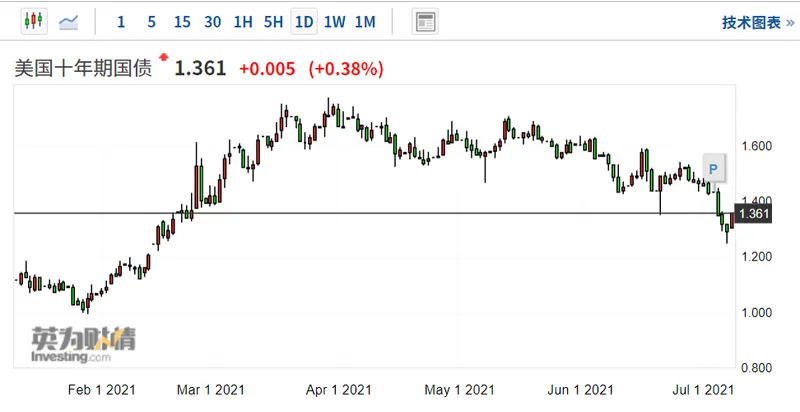
Task: Switch to the 30 minute interval
Action: click(x=212, y=21)
